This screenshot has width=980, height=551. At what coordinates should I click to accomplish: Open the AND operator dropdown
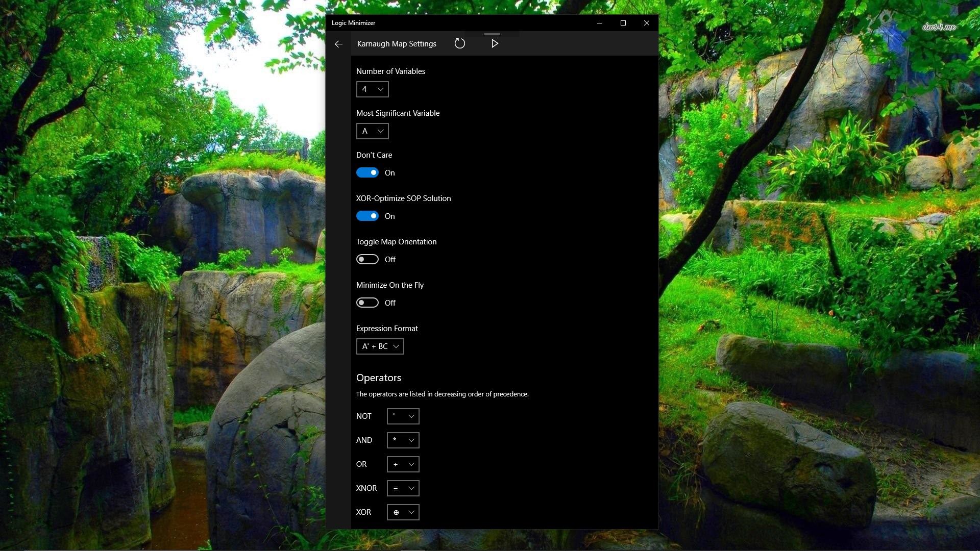(403, 440)
